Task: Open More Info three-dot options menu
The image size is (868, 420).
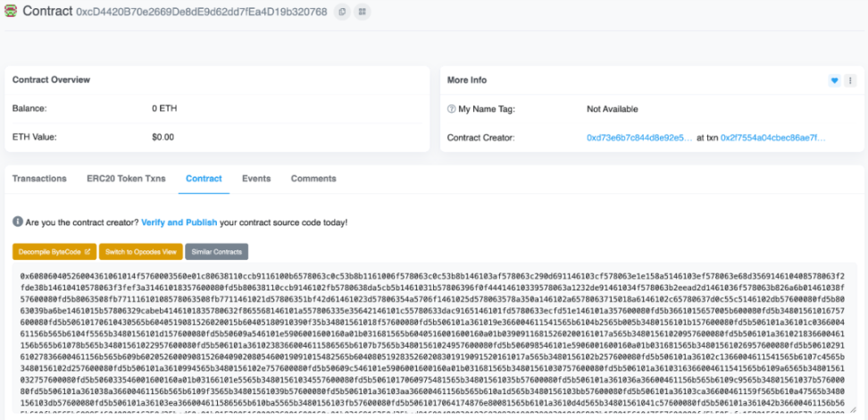Action: (852, 80)
